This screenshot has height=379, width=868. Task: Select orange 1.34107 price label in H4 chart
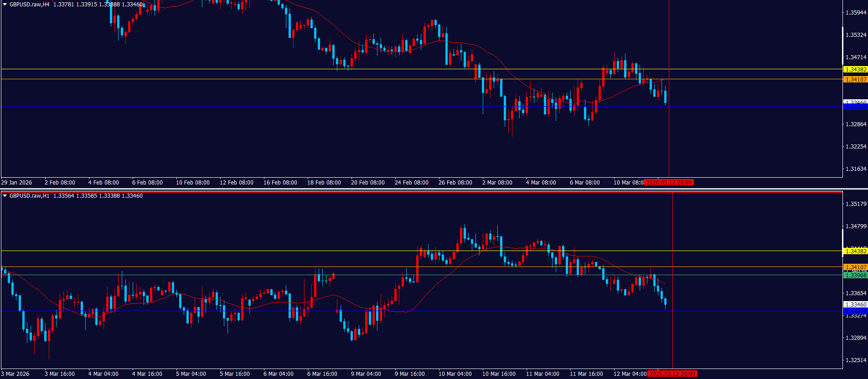(x=855, y=80)
